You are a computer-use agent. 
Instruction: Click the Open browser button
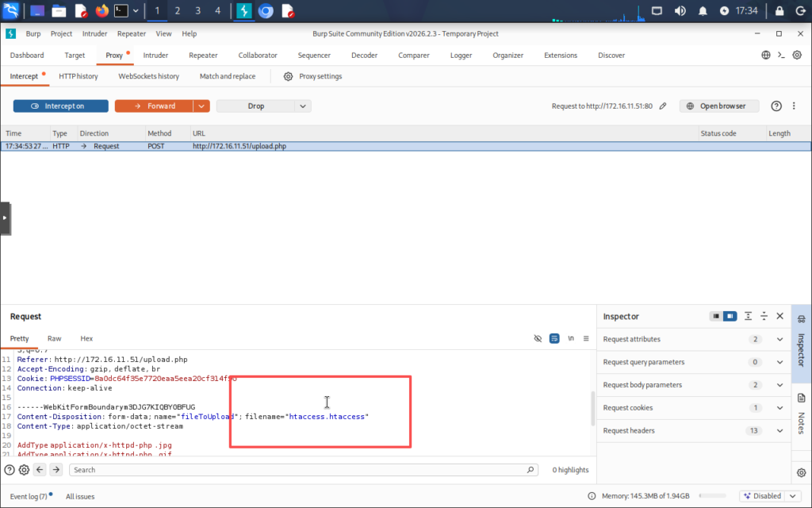[x=718, y=106]
